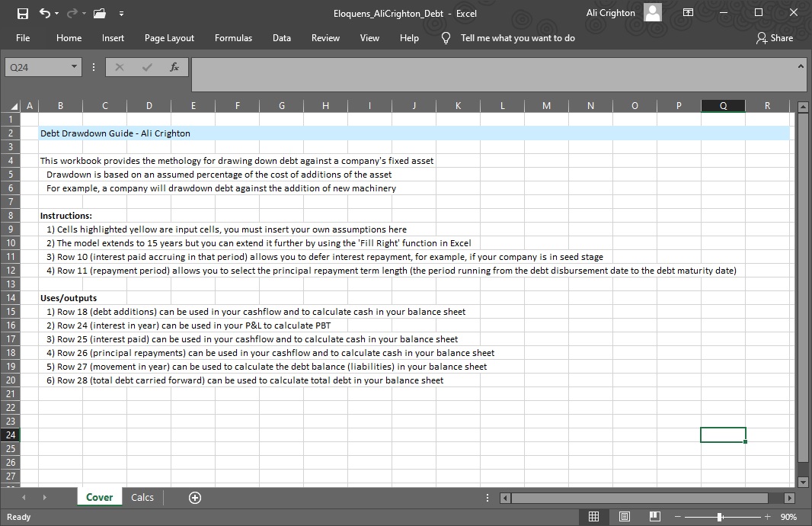Select the Cover sheet tab

pos(100,498)
